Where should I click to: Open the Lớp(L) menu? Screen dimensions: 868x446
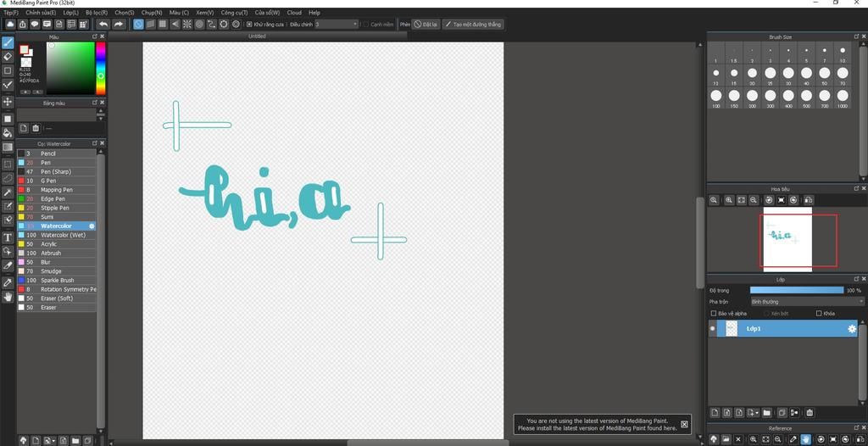coord(70,12)
